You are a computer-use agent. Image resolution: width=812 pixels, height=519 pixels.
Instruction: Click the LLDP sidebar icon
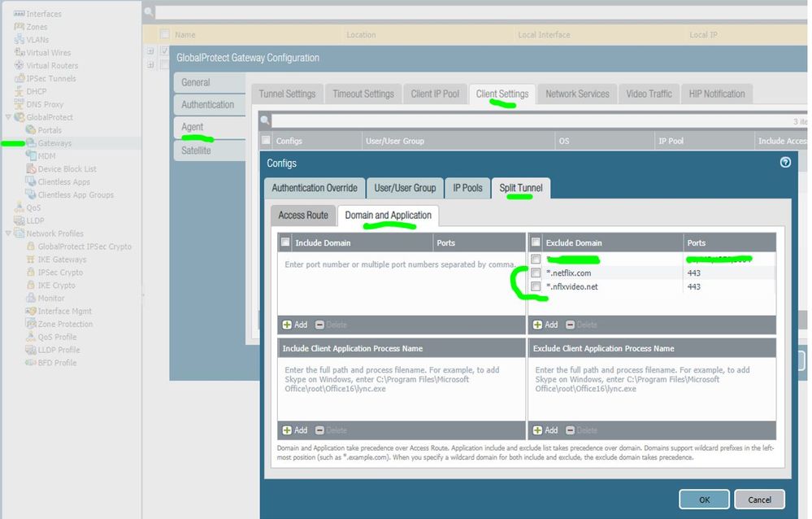[x=20, y=220]
